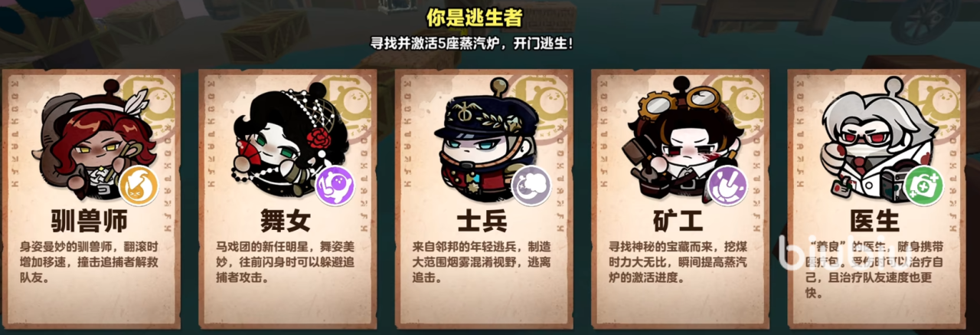Click the purple dancer skill icon
The height and width of the screenshot is (335, 980).
[x=335, y=186]
